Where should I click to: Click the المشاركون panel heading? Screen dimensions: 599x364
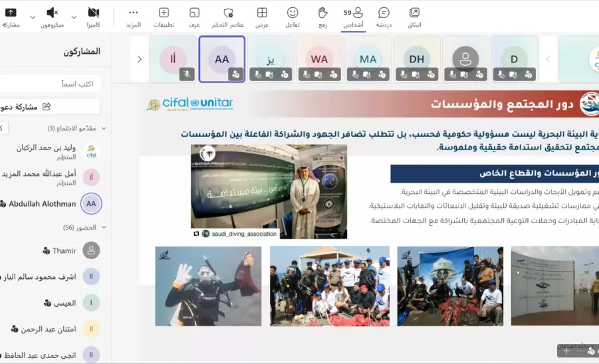pyautogui.click(x=82, y=52)
